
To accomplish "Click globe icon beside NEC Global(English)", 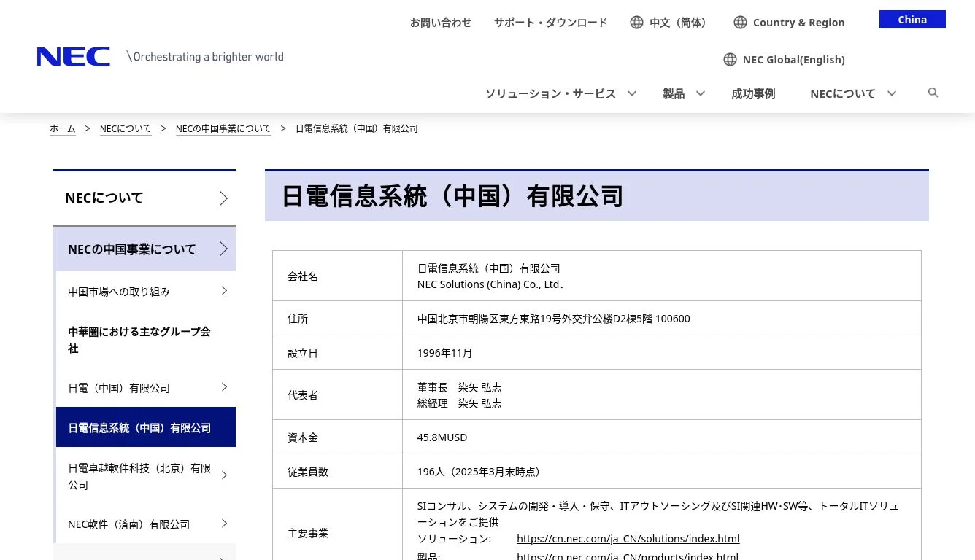I will click(x=730, y=60).
